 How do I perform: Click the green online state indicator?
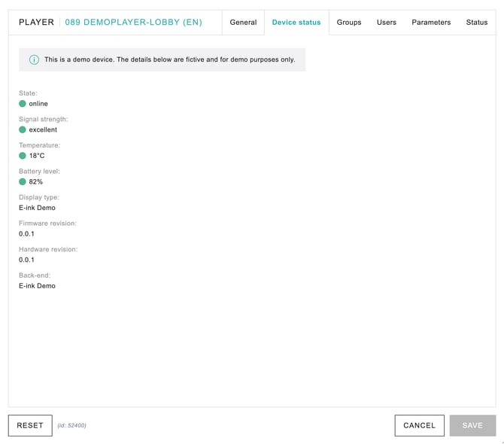23,104
